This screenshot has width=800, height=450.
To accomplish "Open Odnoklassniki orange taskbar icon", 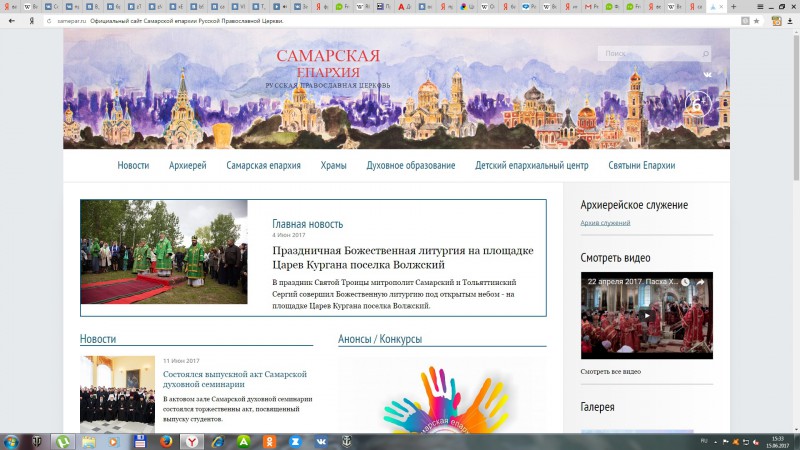I will [x=269, y=442].
